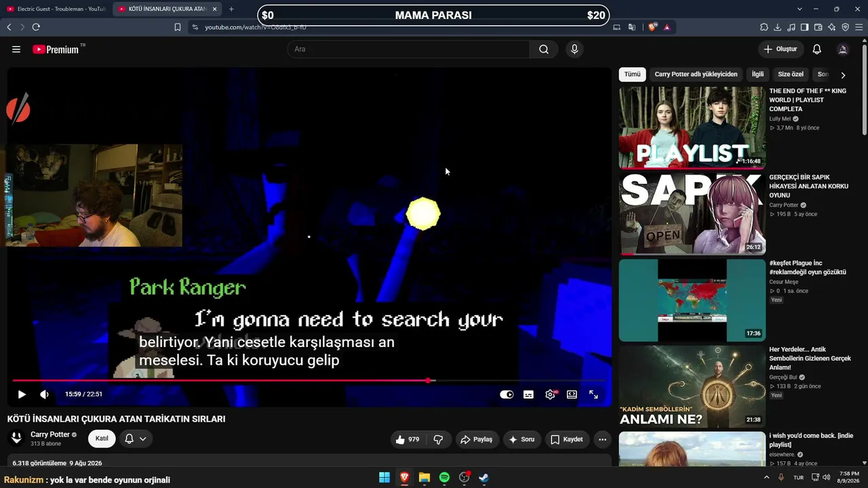Open the Carry Potter channel avatar

pyautogui.click(x=16, y=439)
